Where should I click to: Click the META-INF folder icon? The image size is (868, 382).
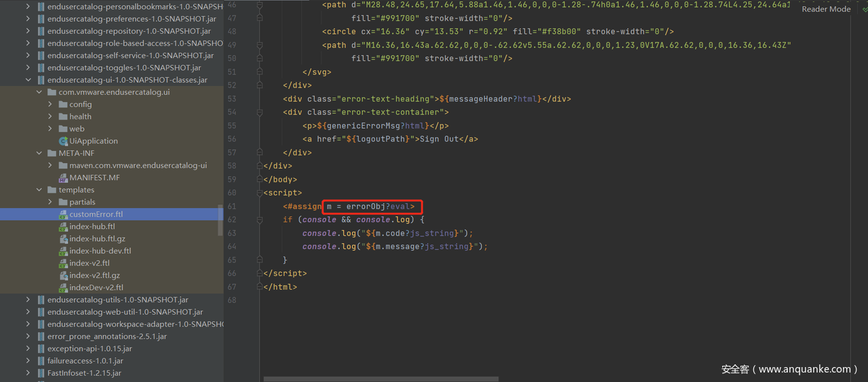click(x=52, y=153)
